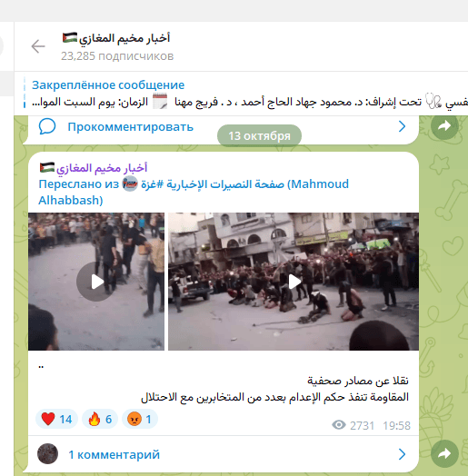Viewport: 468px width, 476px height.
Task: Share upper post with forward arrow
Action: click(x=444, y=125)
